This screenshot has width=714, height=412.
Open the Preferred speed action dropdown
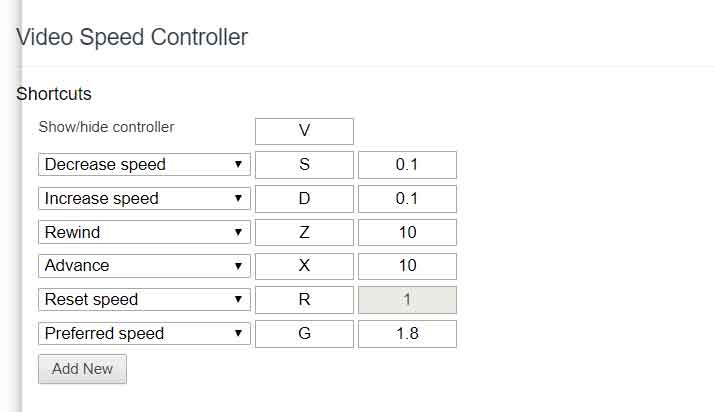[144, 334]
